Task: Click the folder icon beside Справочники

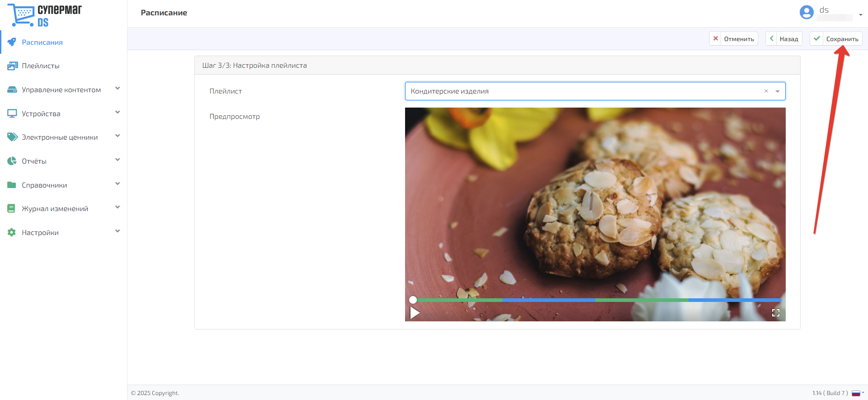Action: (x=12, y=185)
